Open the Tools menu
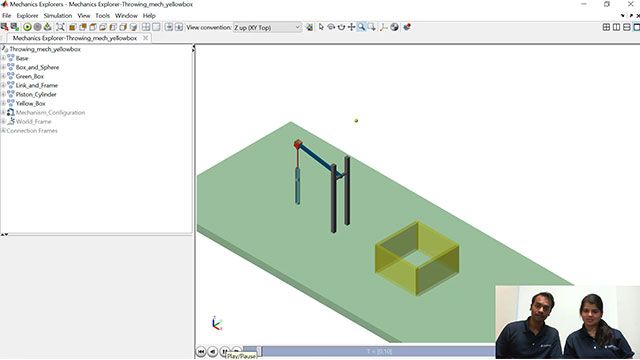The height and width of the screenshot is (360, 640). (102, 16)
